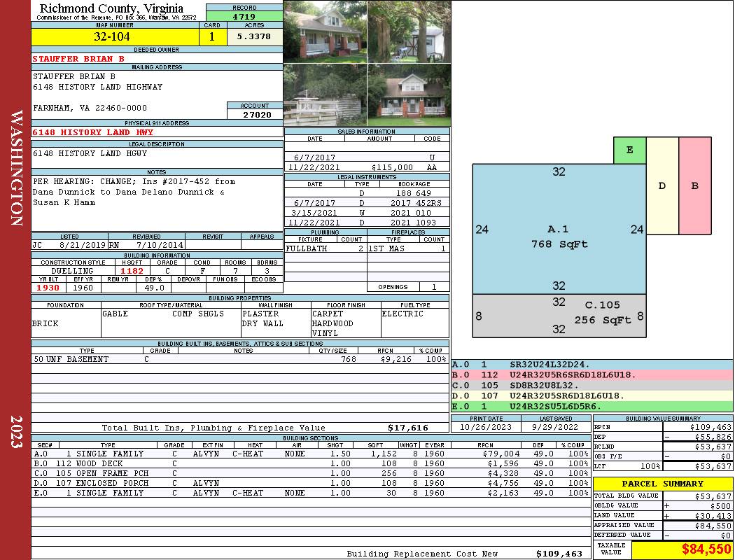Viewport: 735px width, 560px height.
Task: Click the green E section in sketch
Action: [x=629, y=150]
